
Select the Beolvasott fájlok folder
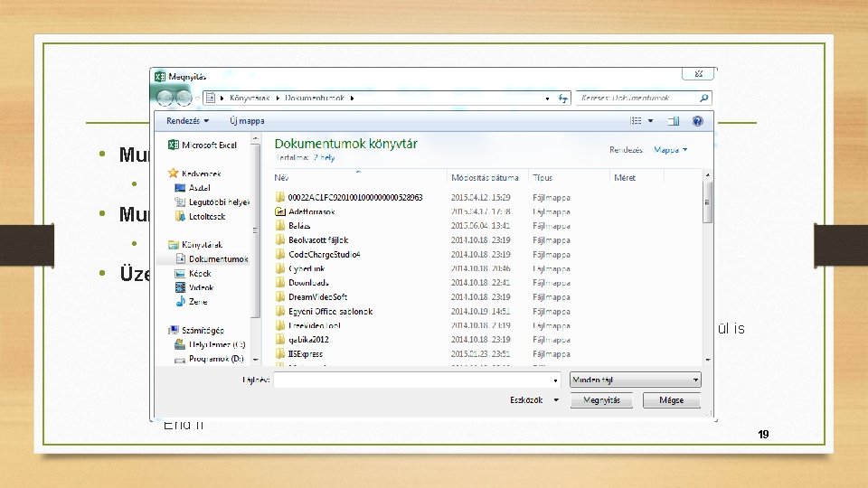[312, 240]
